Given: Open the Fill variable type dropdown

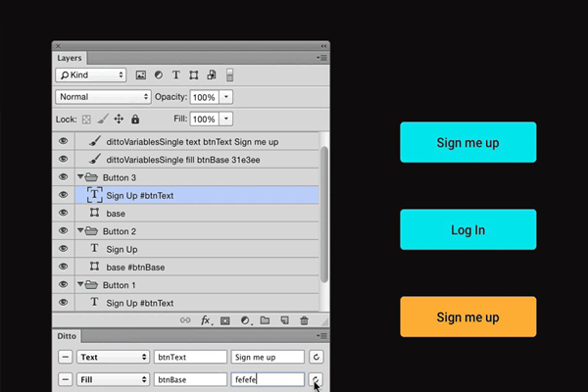Looking at the screenshot, I should 113,379.
